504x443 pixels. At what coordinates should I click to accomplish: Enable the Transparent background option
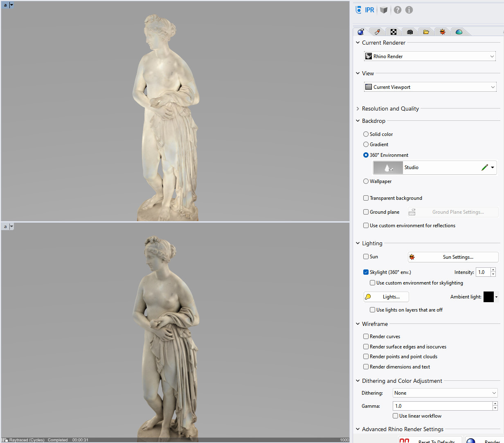coord(365,198)
